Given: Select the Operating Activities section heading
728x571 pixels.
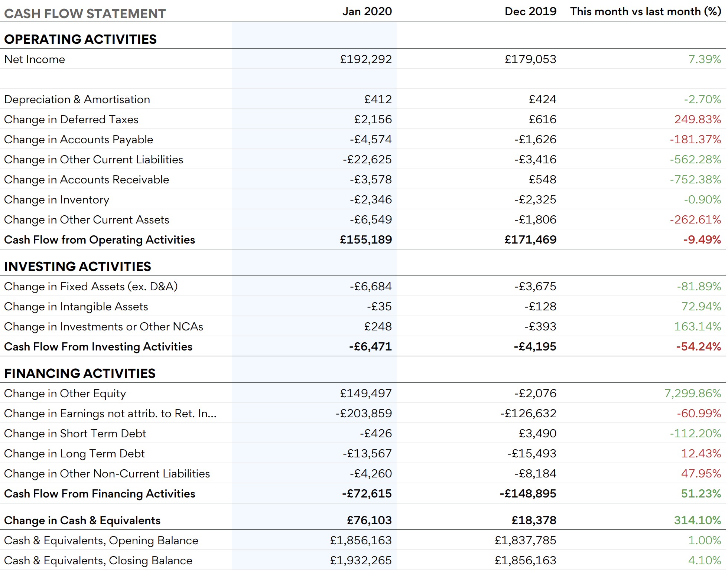Looking at the screenshot, I should 80,39.
